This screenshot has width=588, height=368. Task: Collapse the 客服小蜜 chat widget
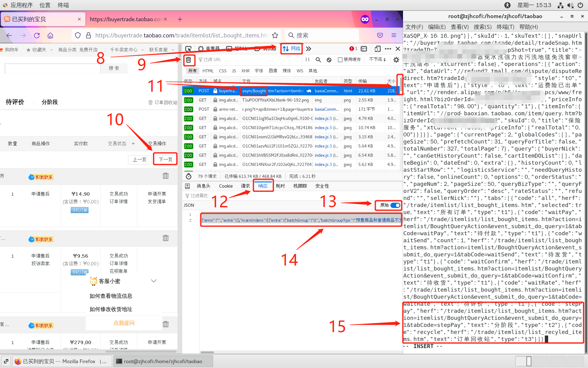154,281
